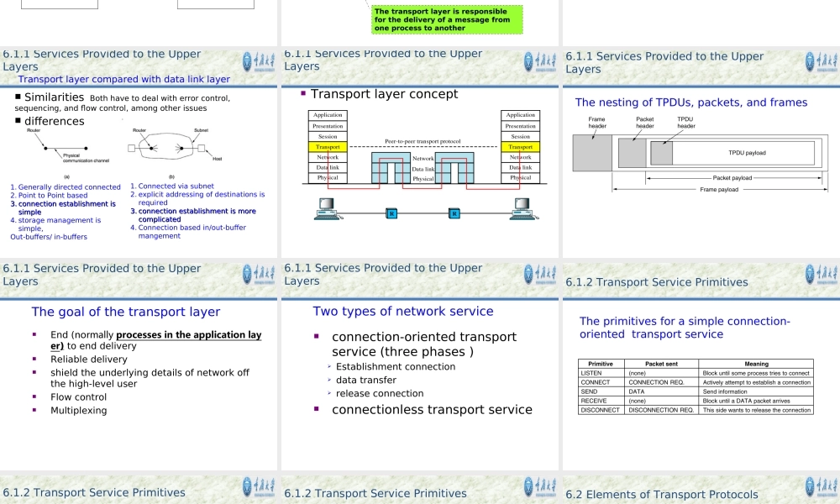Select the router icon in the subnet diagram (b)

[151, 149]
